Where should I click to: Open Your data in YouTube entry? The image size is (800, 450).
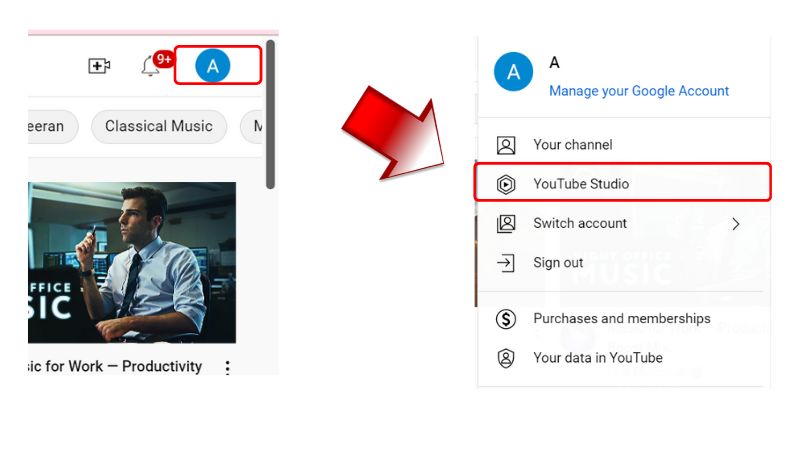(x=622, y=358)
